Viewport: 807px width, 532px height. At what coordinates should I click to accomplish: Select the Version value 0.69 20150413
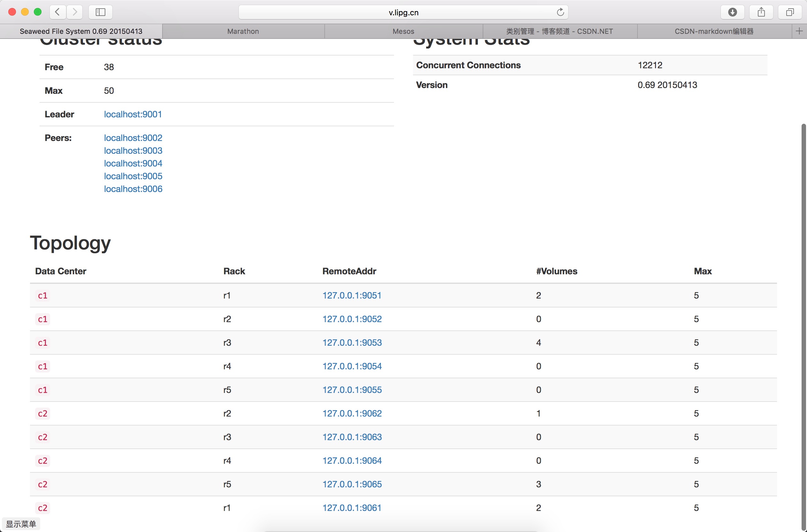point(667,85)
